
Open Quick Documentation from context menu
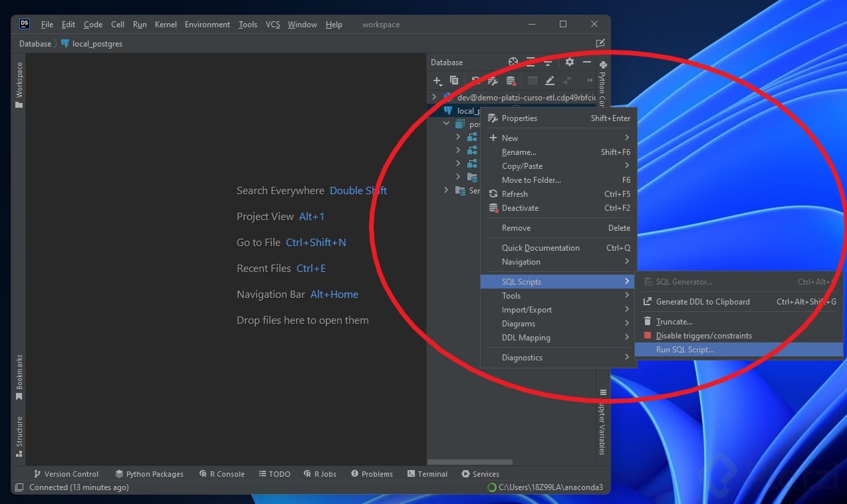click(558, 248)
